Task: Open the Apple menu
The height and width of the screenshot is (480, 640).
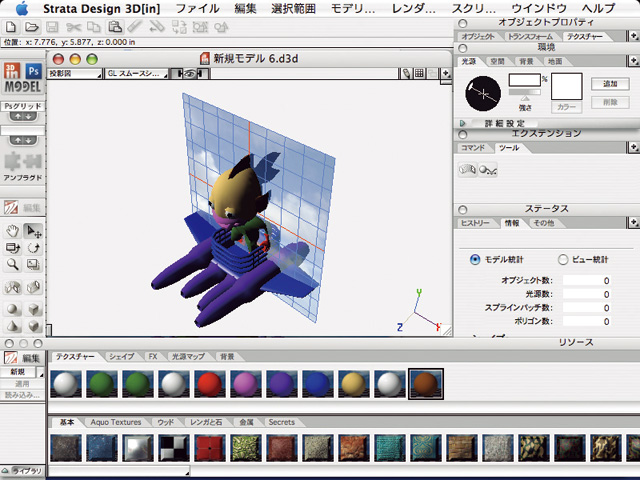Action: pos(22,8)
